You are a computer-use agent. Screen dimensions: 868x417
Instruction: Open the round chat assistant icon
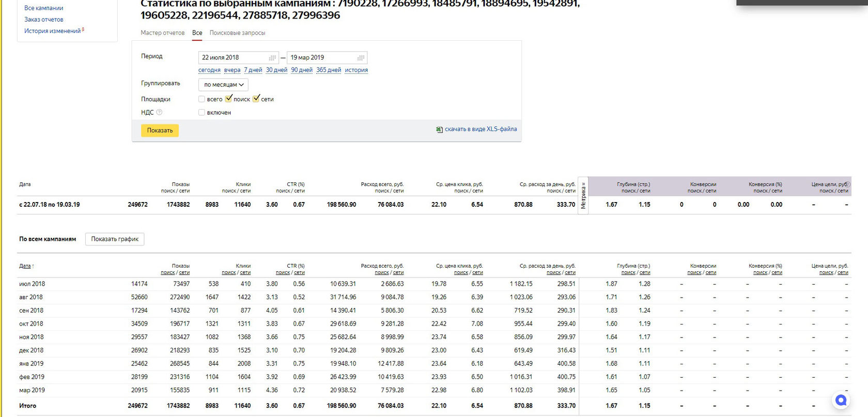pos(841,400)
